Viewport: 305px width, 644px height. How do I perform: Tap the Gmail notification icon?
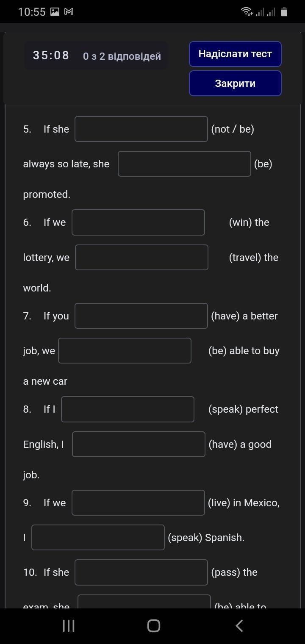(x=69, y=12)
